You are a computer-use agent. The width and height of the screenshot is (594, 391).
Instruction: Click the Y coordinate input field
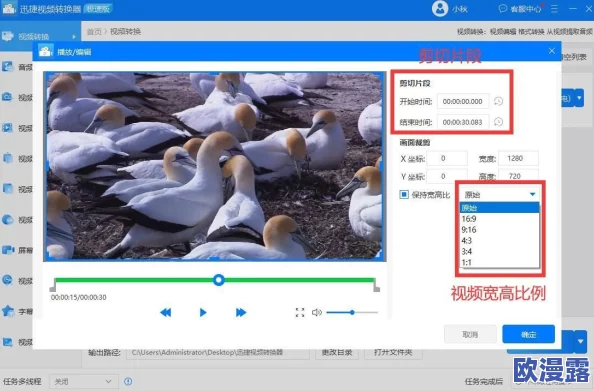[447, 175]
